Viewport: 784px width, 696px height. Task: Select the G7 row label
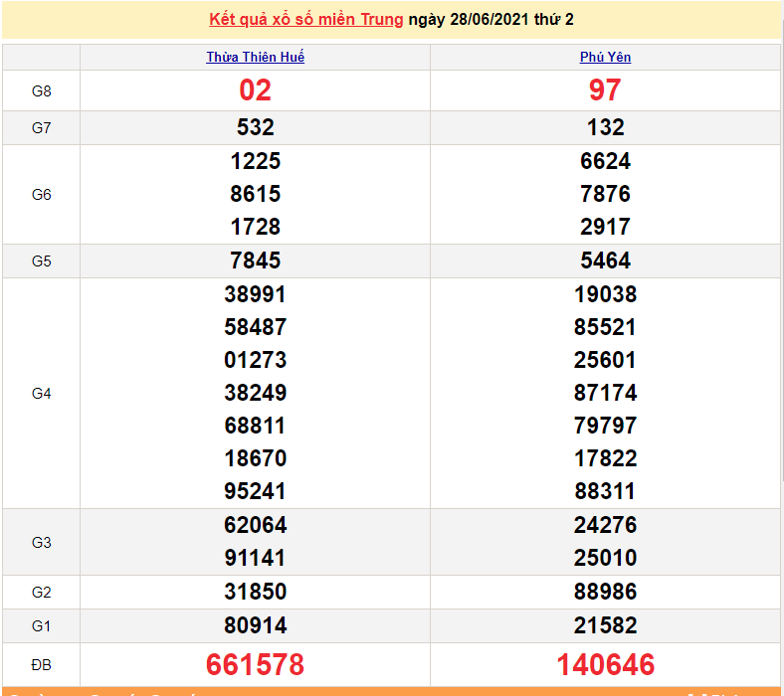pyautogui.click(x=41, y=128)
